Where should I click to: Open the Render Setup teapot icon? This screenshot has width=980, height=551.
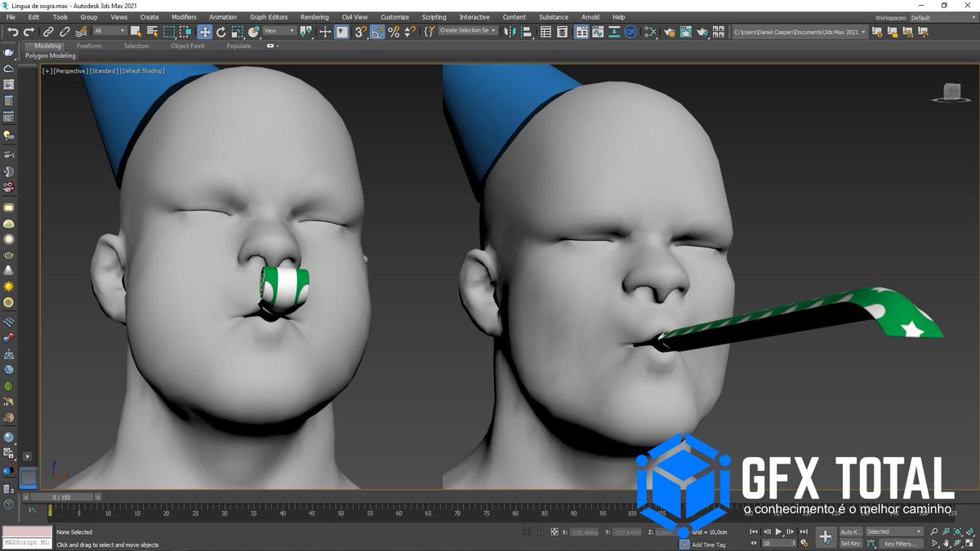[x=669, y=32]
